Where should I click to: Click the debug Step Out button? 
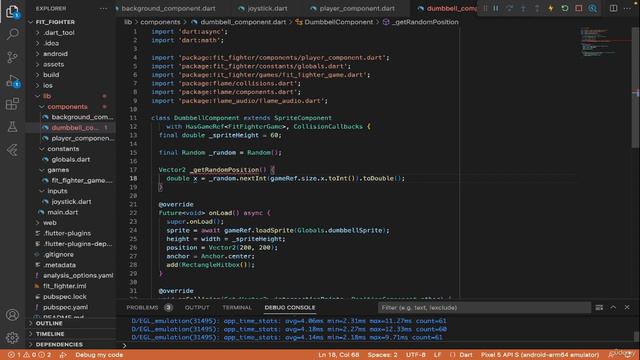537,8
